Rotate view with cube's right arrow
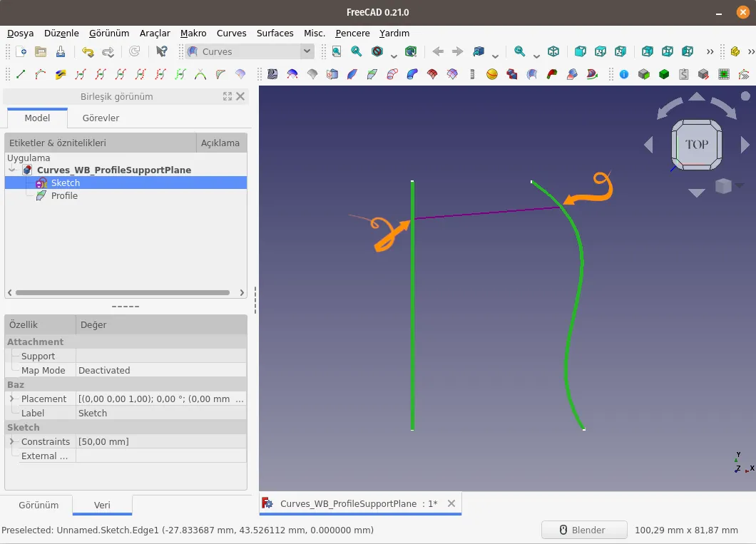This screenshot has height=544, width=756. point(745,145)
